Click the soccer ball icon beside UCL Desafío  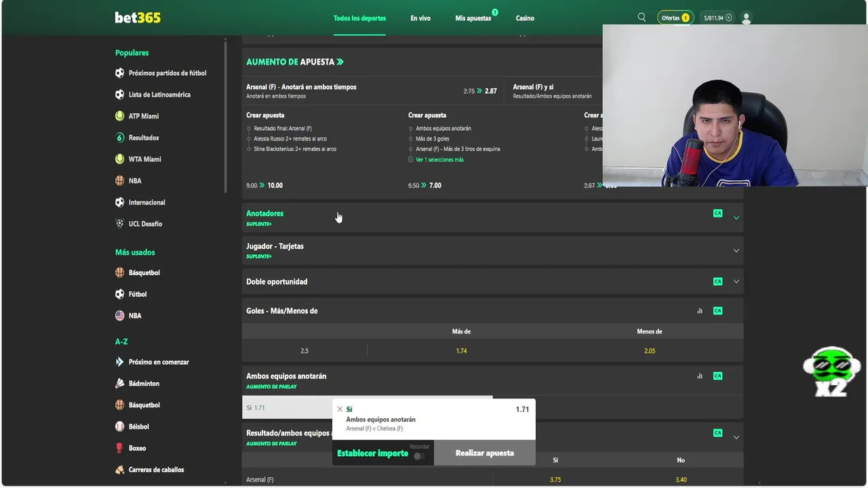tap(120, 224)
